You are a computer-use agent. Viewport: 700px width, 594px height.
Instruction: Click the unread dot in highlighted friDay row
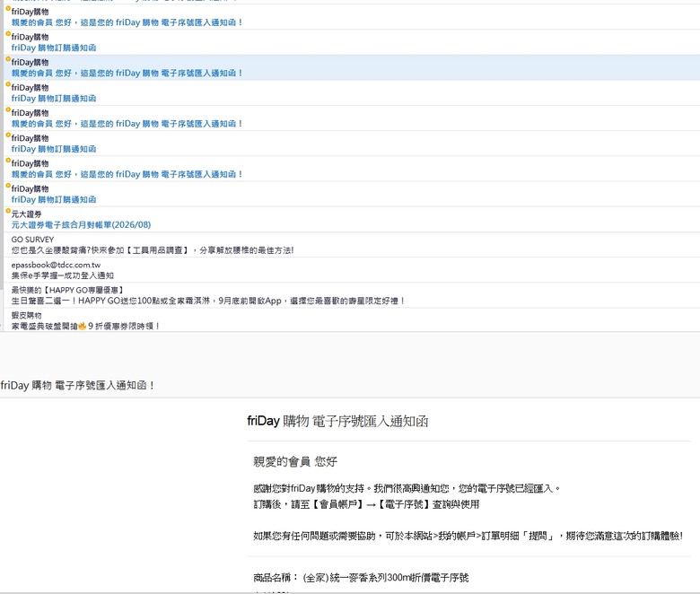[8, 59]
